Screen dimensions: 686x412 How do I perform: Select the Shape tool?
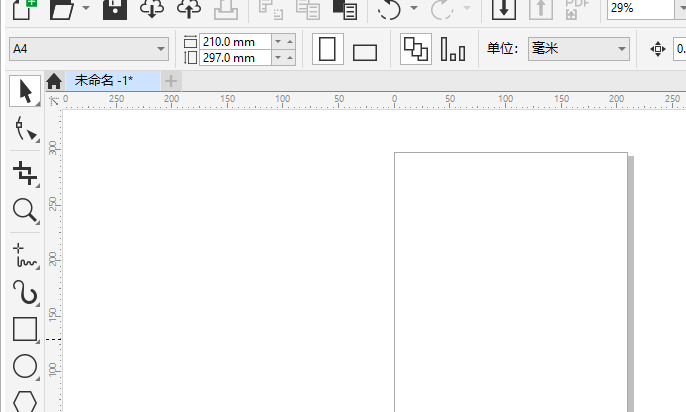(x=25, y=129)
